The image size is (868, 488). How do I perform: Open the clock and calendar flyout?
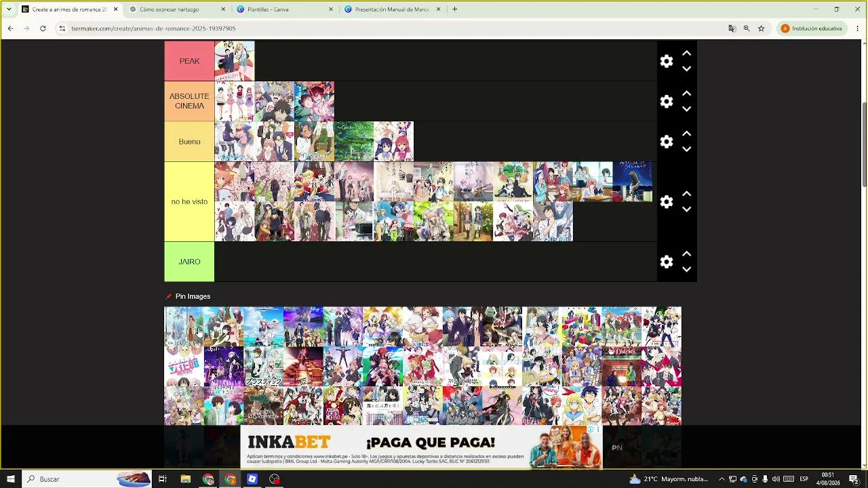tap(828, 479)
